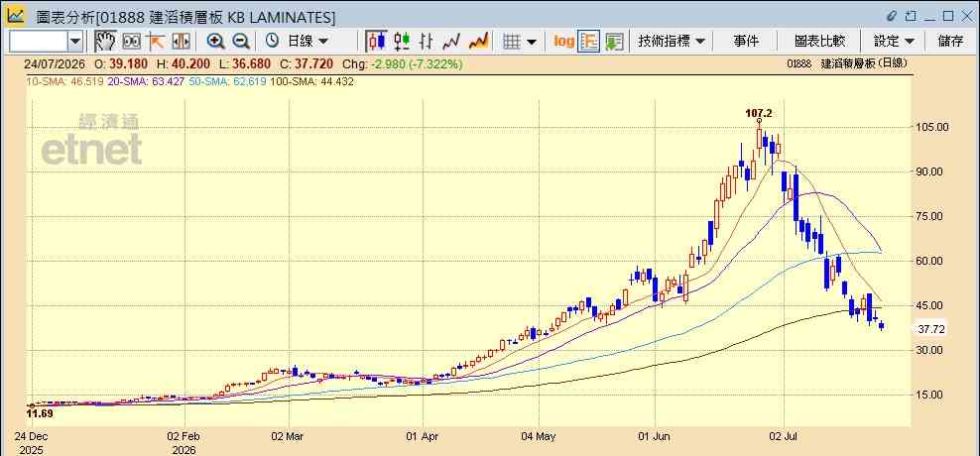Viewport: 980px width, 456px height.
Task: Select the hand pan tool
Action: tap(105, 42)
